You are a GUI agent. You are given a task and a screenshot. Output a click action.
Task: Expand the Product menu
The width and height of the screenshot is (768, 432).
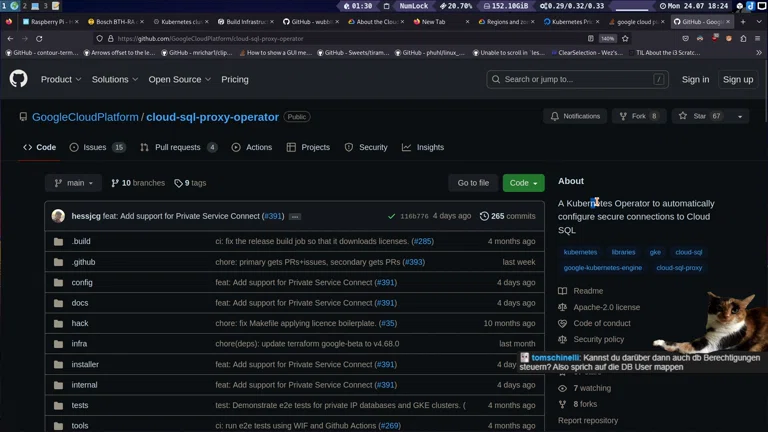pyautogui.click(x=61, y=79)
